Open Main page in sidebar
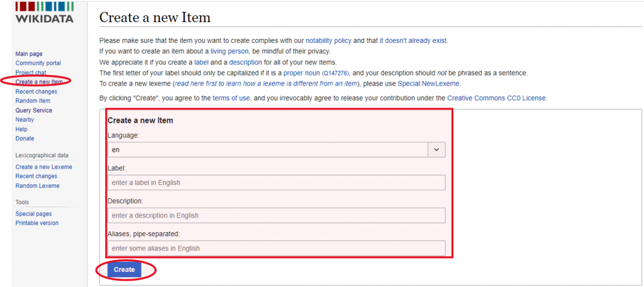 pyautogui.click(x=29, y=54)
